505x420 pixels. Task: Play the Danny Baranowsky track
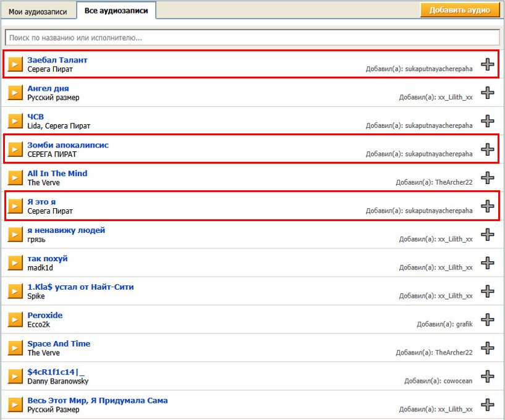tap(15, 376)
